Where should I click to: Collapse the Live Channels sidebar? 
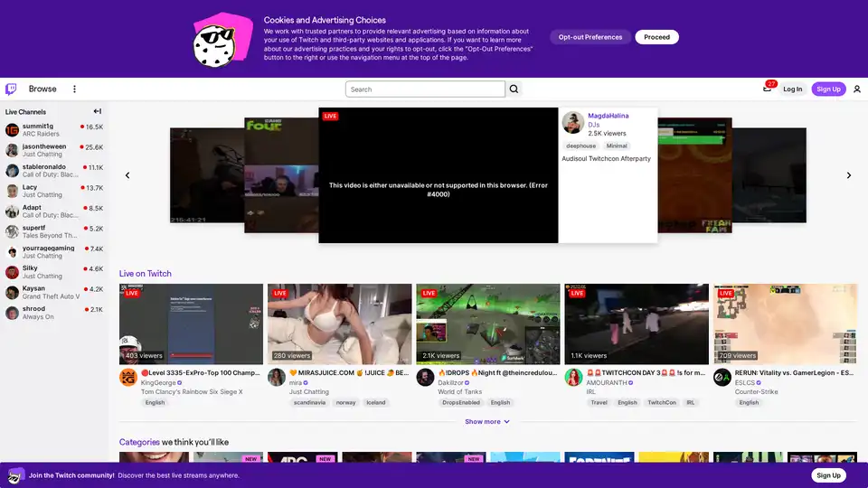coord(98,112)
